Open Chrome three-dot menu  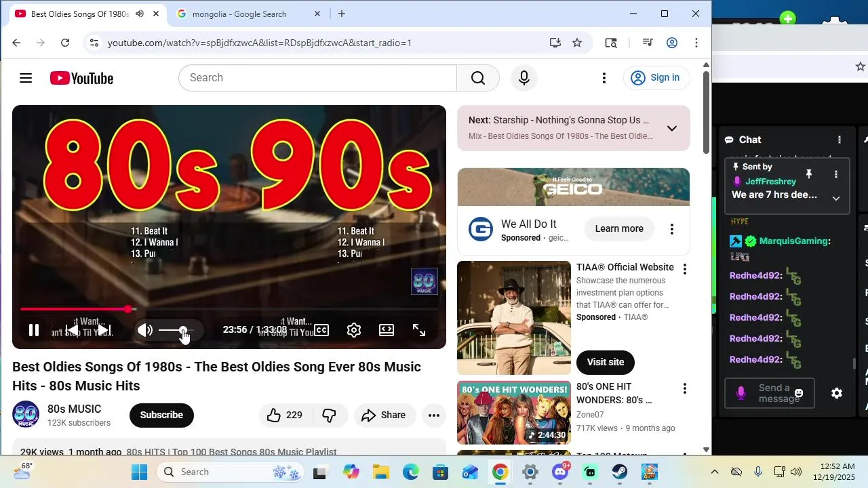point(696,43)
